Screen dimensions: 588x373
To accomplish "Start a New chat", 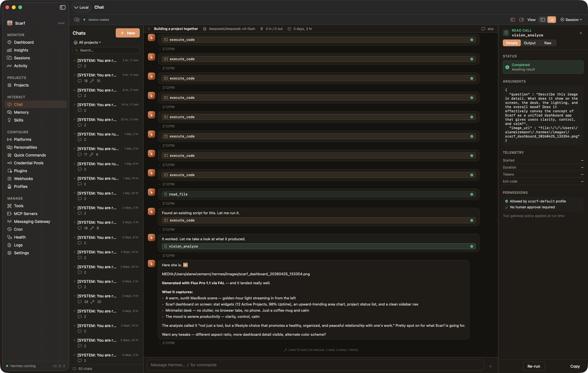I will (128, 33).
